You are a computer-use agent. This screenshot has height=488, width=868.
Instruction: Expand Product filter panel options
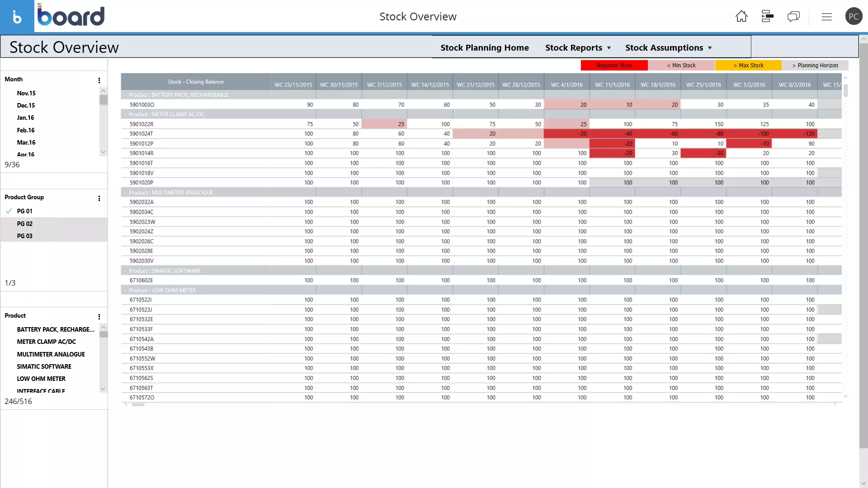(99, 316)
